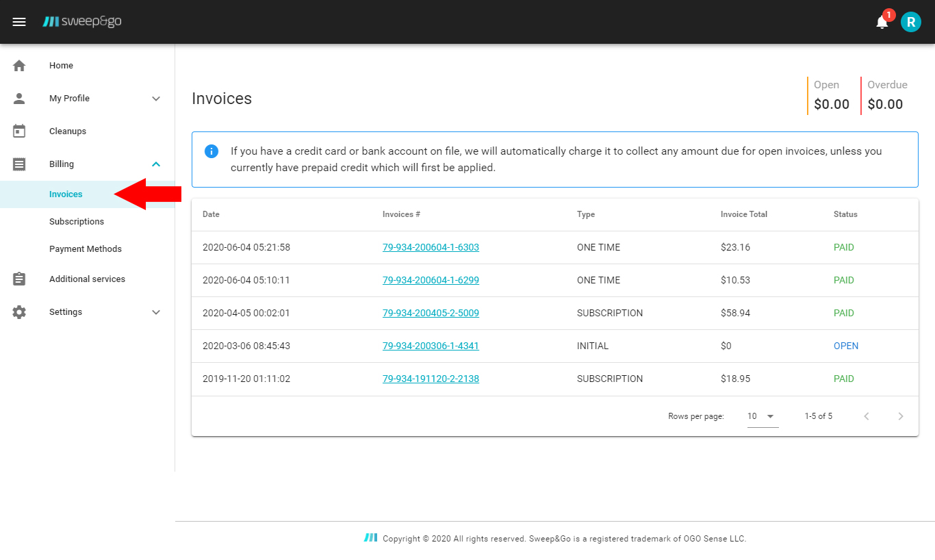Click the $18.95 invoice total
Viewport: 935px width, 560px height.
[x=735, y=379]
